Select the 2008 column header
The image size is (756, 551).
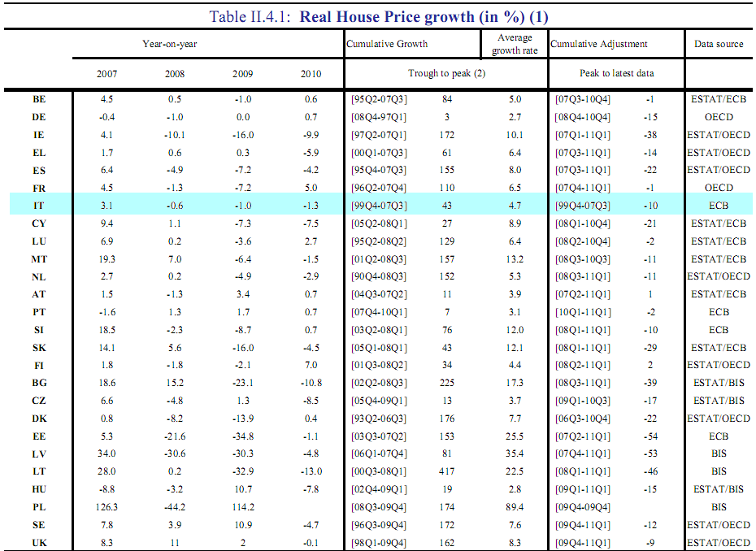point(175,73)
